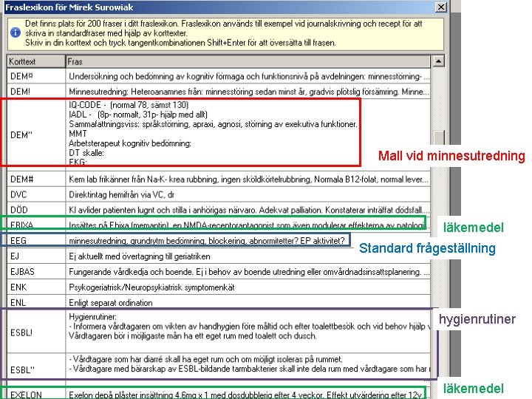
Task: Select the DVC korttext cell
Action: point(36,194)
